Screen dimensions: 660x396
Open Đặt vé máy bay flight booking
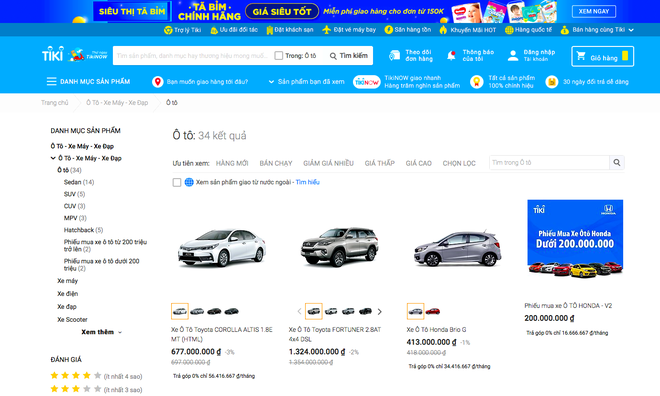[x=349, y=30]
